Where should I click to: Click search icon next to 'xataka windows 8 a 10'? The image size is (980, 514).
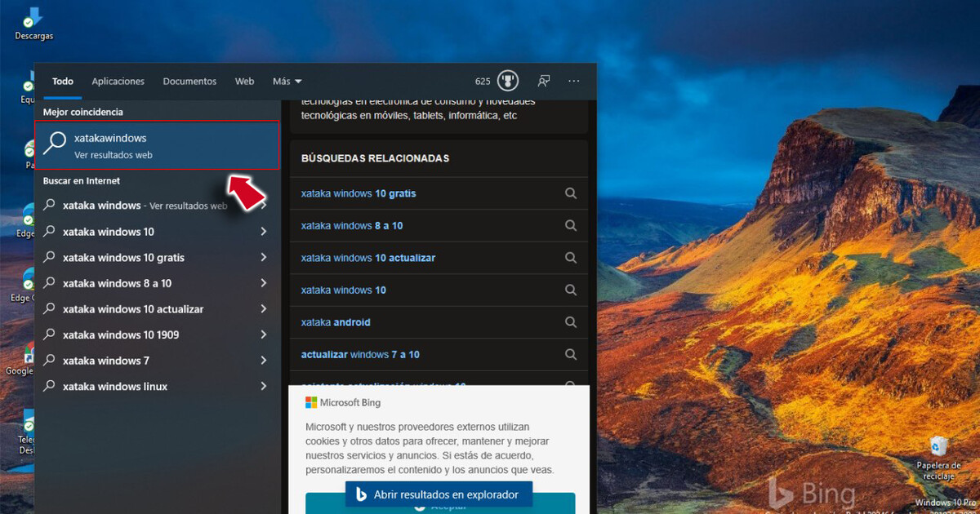coord(571,225)
